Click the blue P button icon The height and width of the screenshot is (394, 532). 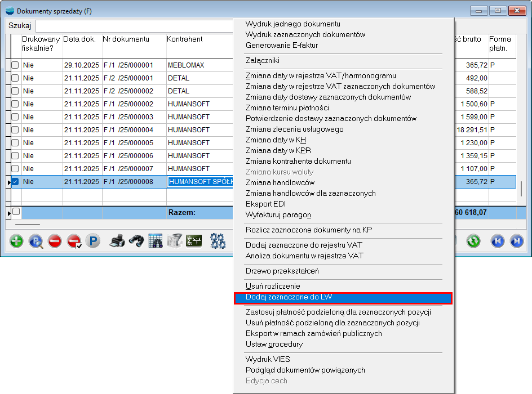[x=92, y=241]
